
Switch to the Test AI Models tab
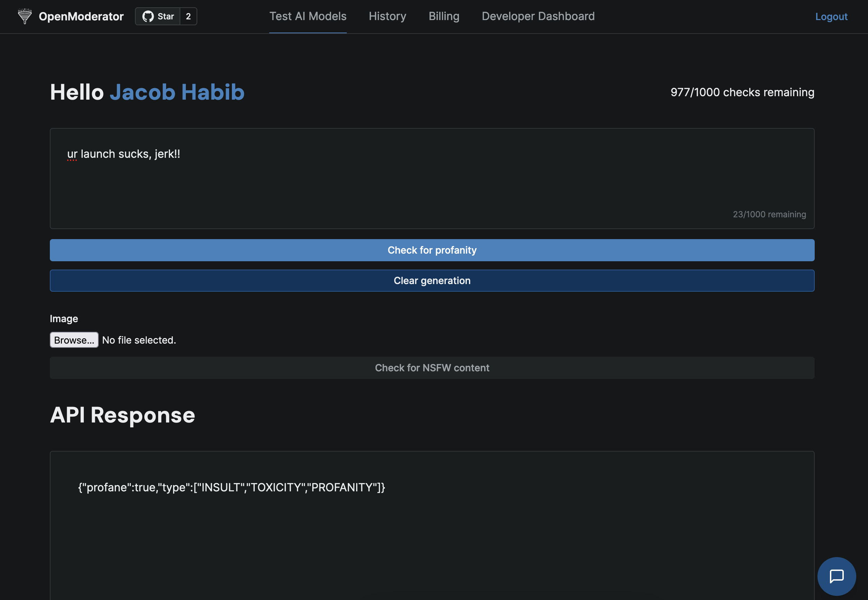coord(307,17)
